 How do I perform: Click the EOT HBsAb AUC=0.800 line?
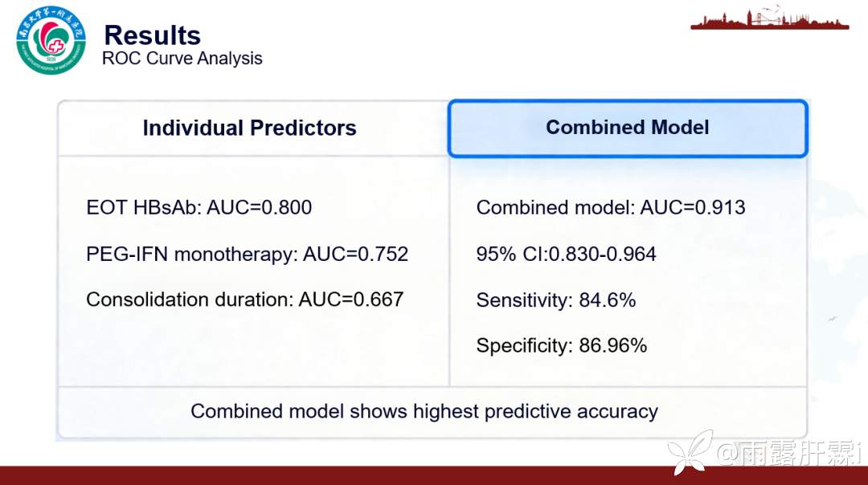(199, 207)
